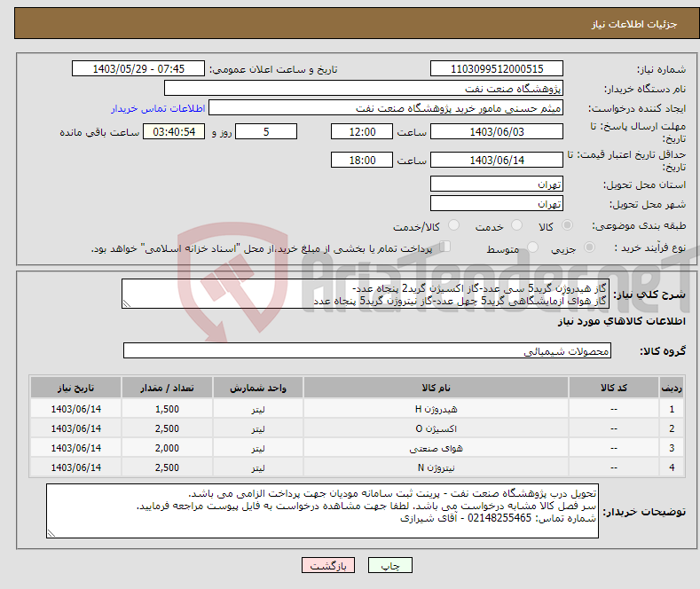700x589 pixels.
Task: Click the validity time field 18:00
Action: 362,160
